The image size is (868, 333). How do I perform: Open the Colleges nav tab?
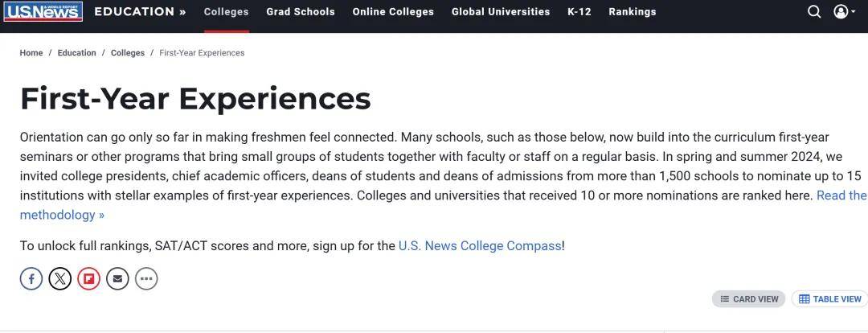click(x=227, y=11)
